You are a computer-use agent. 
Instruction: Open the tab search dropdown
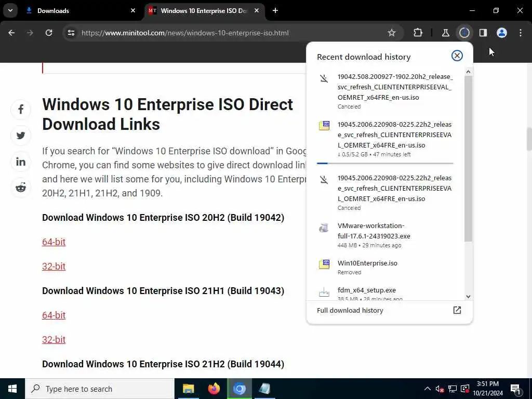point(10,10)
